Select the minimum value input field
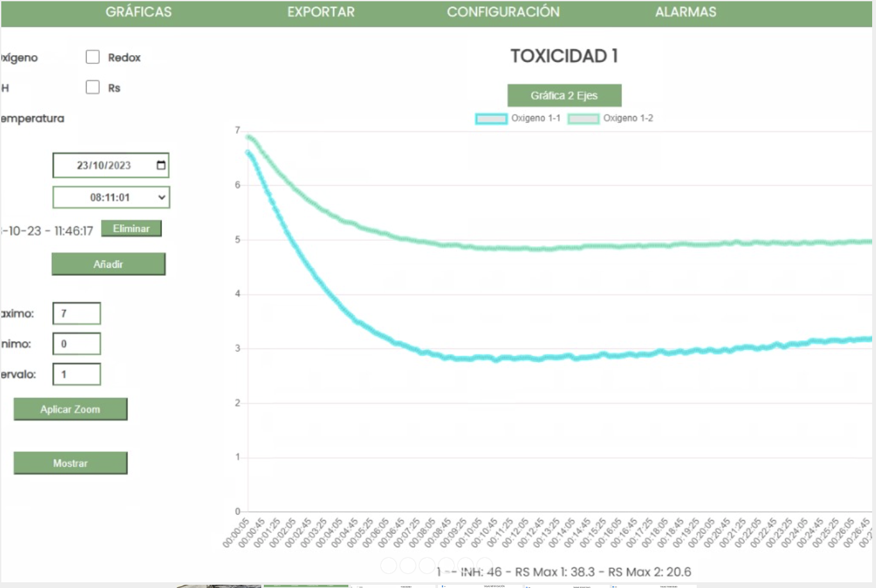Viewport: 876px width, 588px height. [x=77, y=344]
